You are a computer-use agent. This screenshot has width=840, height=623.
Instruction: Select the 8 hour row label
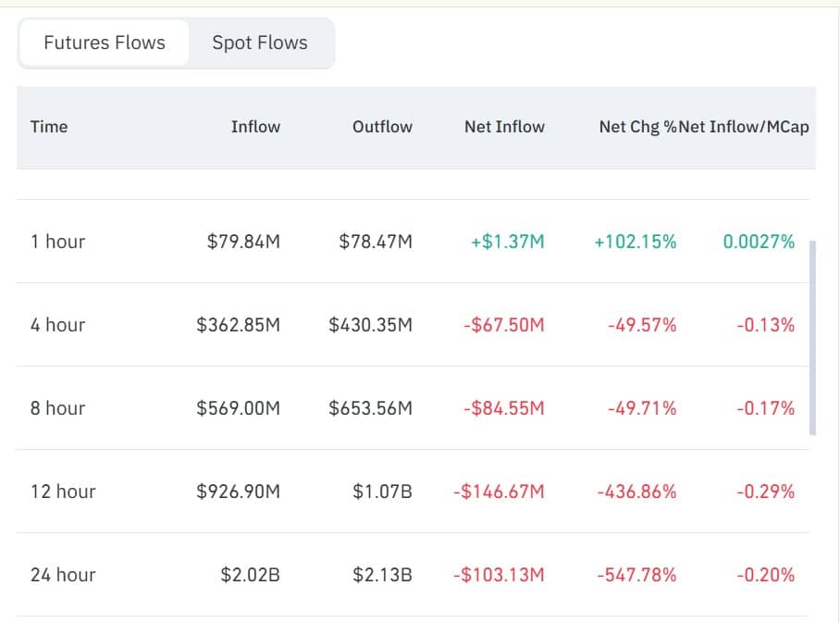[57, 408]
